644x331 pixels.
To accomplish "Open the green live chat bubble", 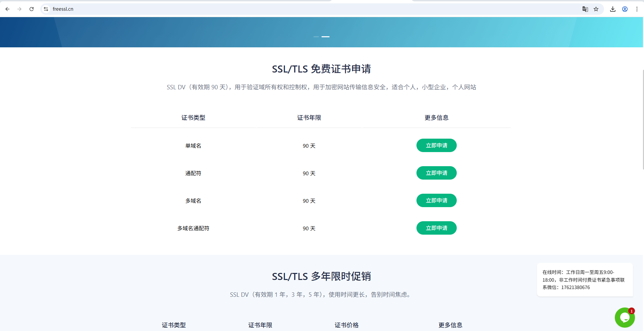I will (x=625, y=317).
